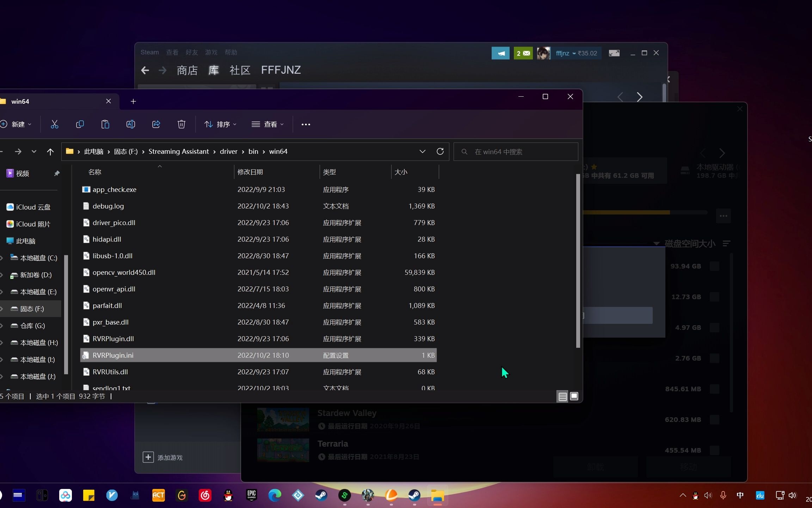
Task: Open QQ penguin icon on taskbar
Action: click(228, 495)
